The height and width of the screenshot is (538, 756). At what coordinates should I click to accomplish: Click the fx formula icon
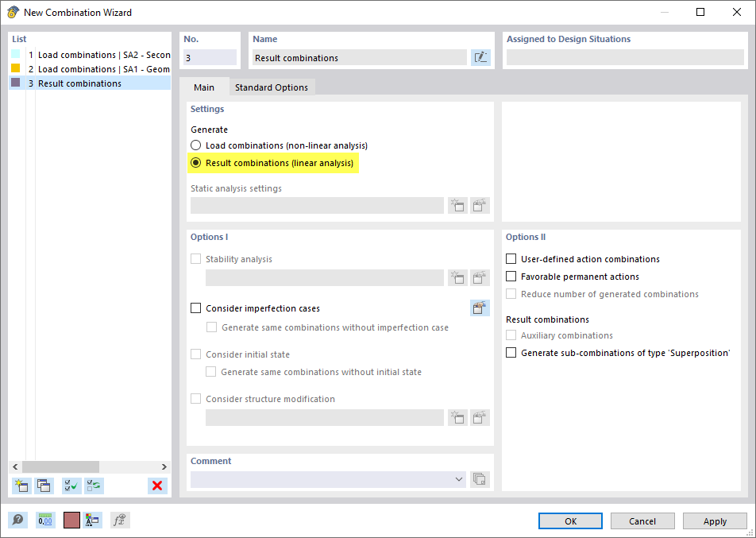(120, 520)
